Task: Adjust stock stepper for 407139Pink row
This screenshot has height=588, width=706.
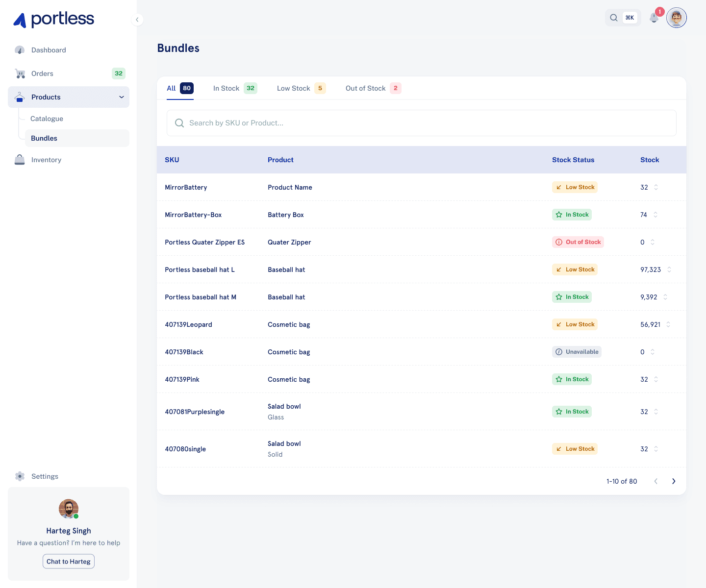Action: coord(656,379)
